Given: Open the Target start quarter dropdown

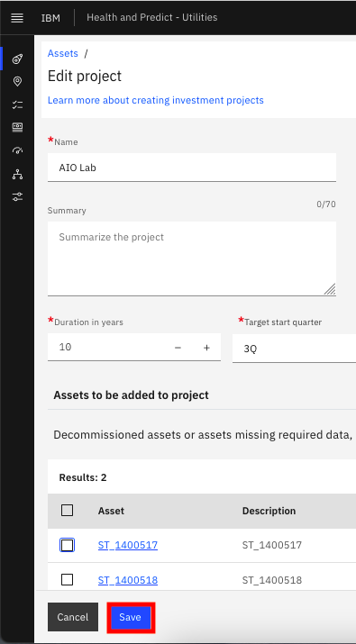Looking at the screenshot, I should pyautogui.click(x=294, y=349).
